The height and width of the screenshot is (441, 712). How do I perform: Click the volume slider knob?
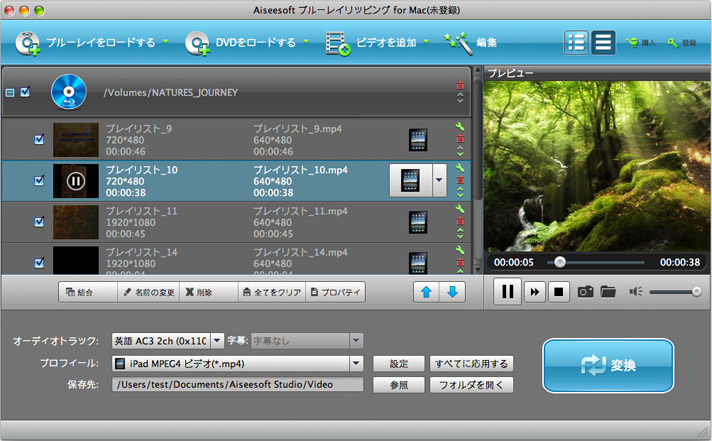point(696,292)
